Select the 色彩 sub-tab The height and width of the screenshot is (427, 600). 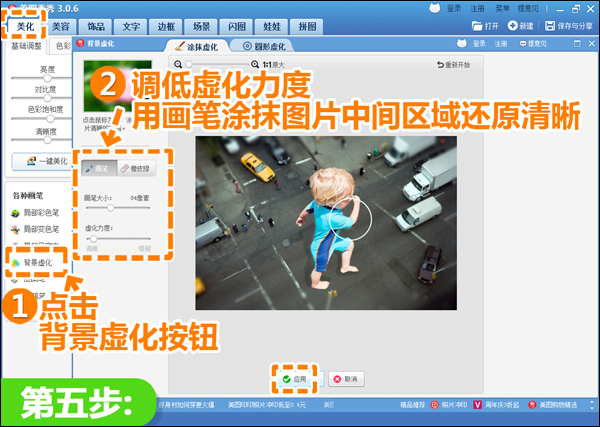click(61, 46)
